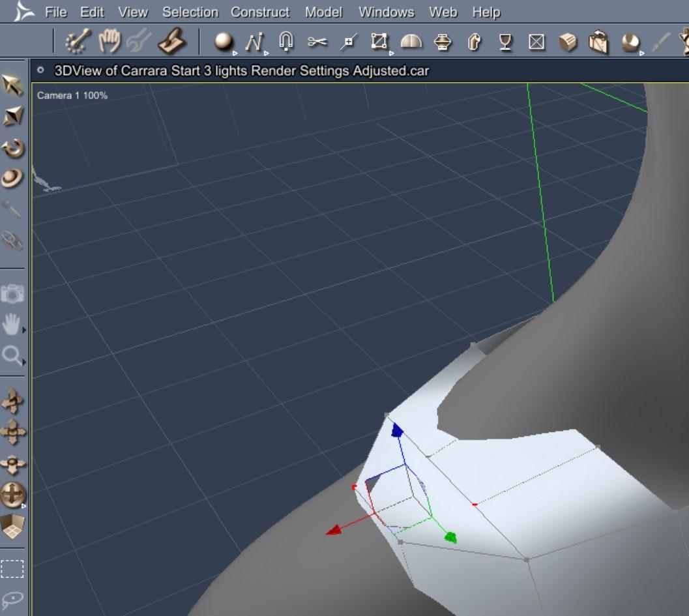Click the camera icon in left sidebar
689x616 pixels.
point(12,293)
